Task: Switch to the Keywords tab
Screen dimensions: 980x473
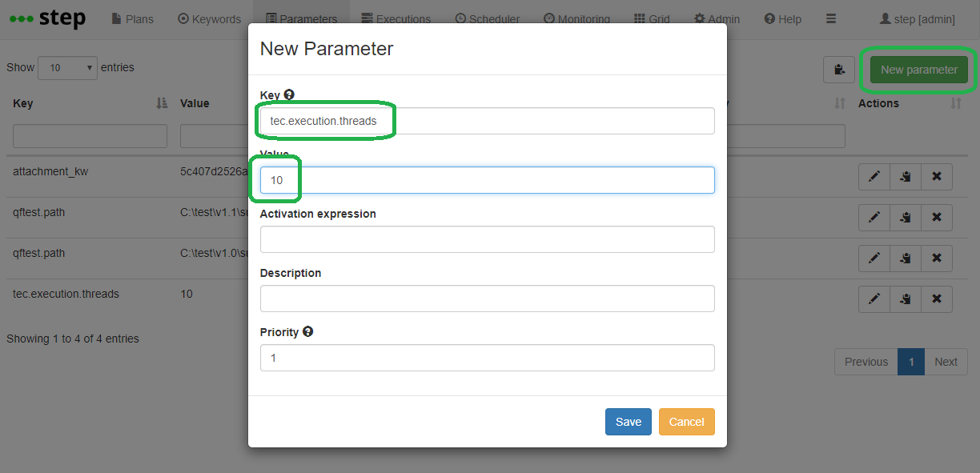Action: (209, 19)
